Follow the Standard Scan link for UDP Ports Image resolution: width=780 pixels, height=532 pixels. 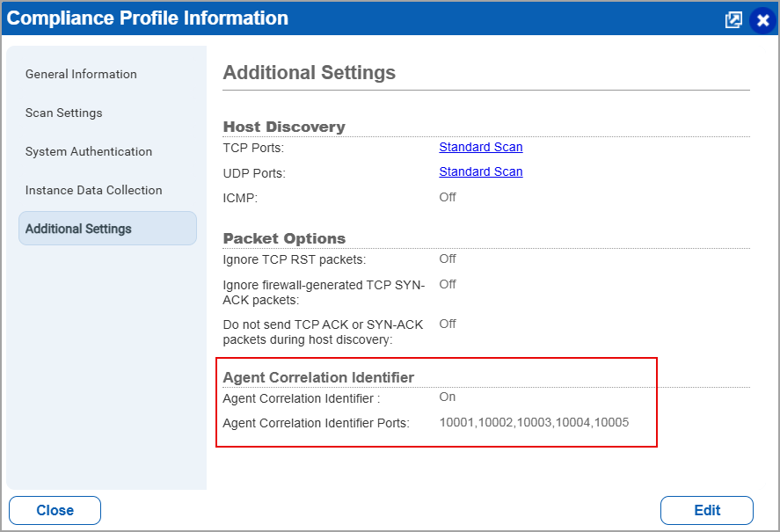(x=480, y=171)
